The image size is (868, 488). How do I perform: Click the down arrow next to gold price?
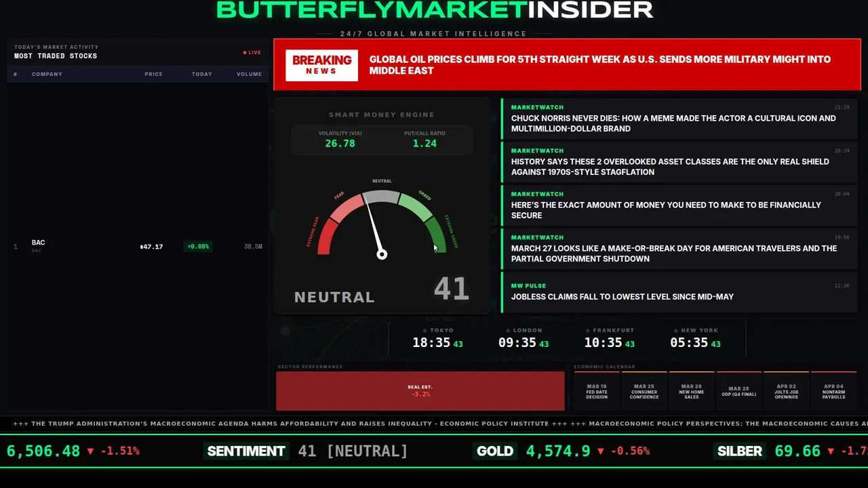[600, 451]
